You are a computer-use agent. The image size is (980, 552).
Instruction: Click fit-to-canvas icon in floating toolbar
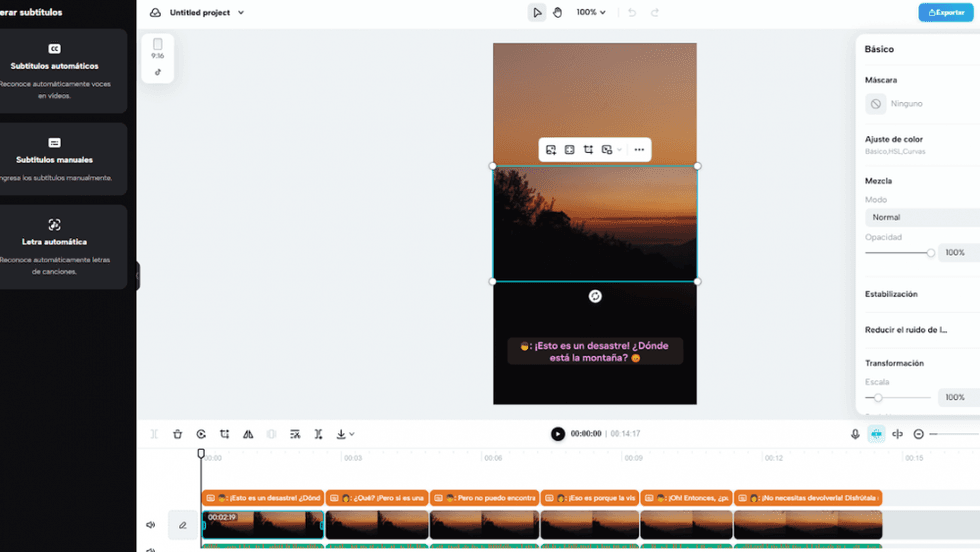(x=569, y=150)
